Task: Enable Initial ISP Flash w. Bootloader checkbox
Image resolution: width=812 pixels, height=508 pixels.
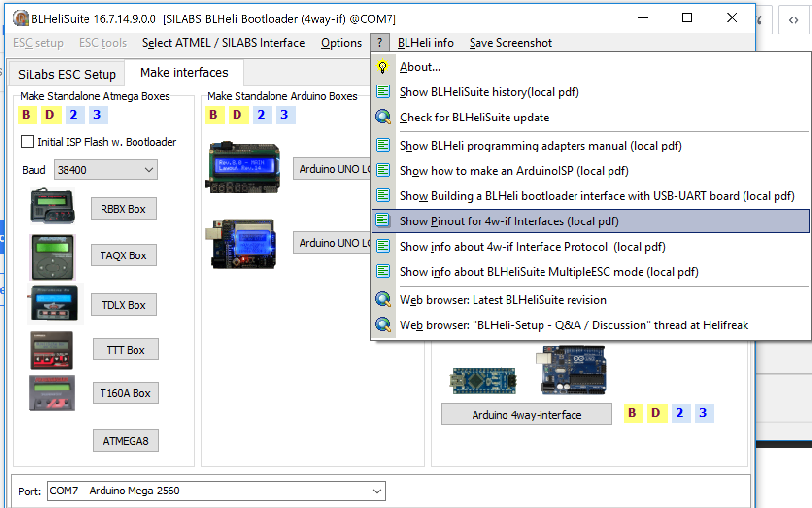Action: click(27, 142)
